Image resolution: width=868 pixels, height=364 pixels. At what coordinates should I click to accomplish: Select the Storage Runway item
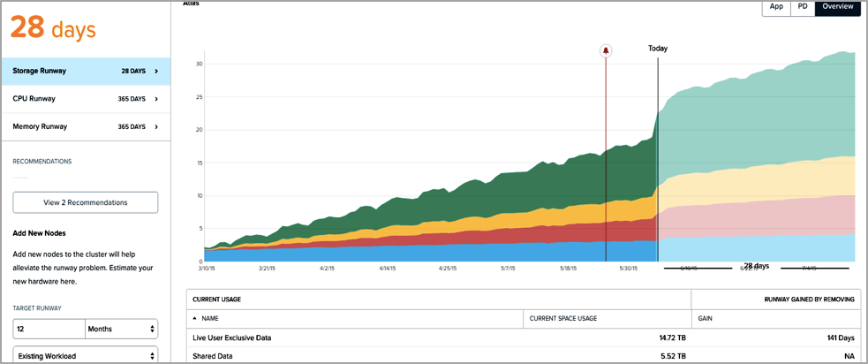coord(86,71)
